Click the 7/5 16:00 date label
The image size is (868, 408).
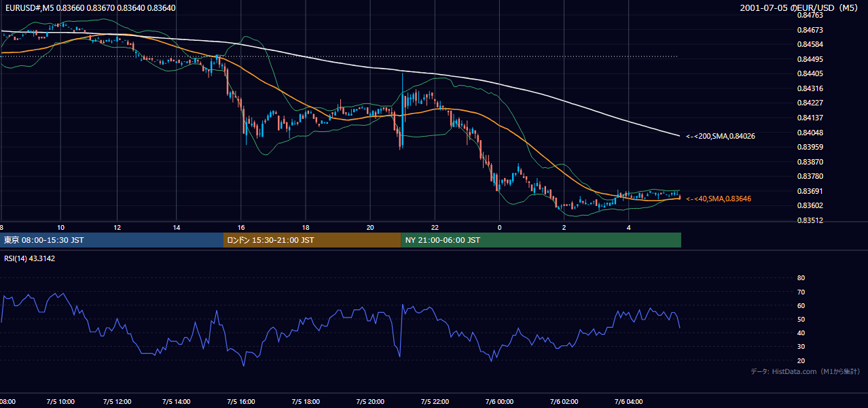click(240, 401)
